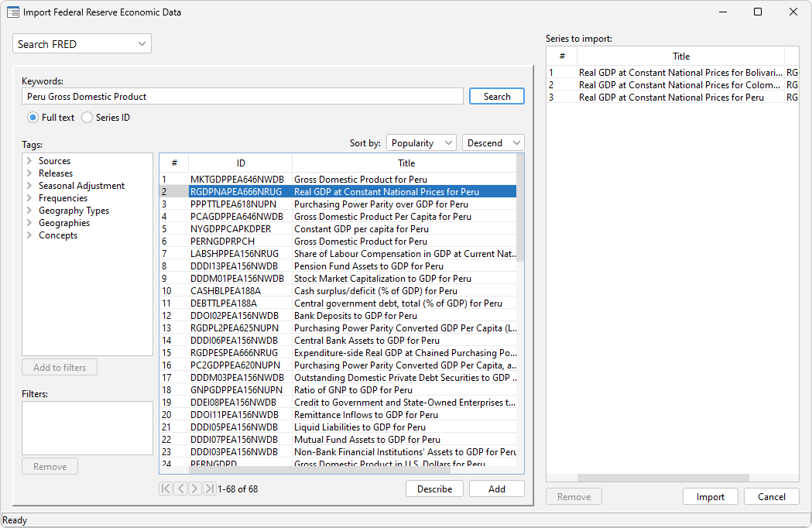Image resolution: width=812 pixels, height=528 pixels.
Task: Select row PC2GDPPEA620NUPN
Action: point(337,365)
